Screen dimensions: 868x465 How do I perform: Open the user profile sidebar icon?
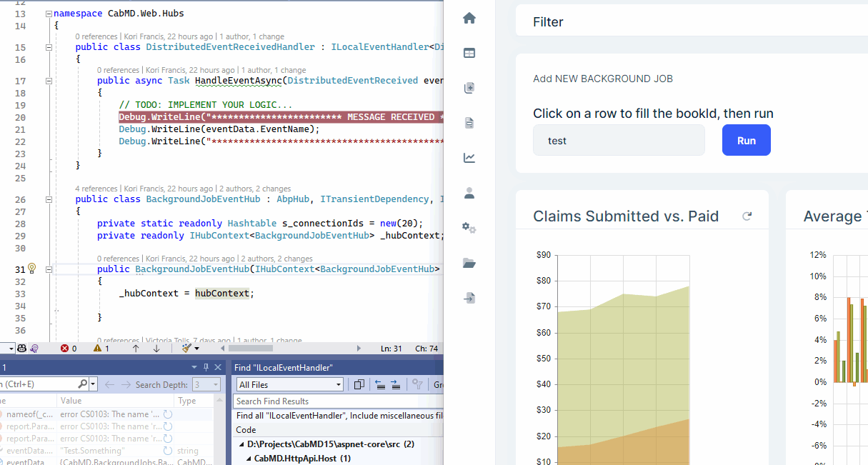(469, 193)
